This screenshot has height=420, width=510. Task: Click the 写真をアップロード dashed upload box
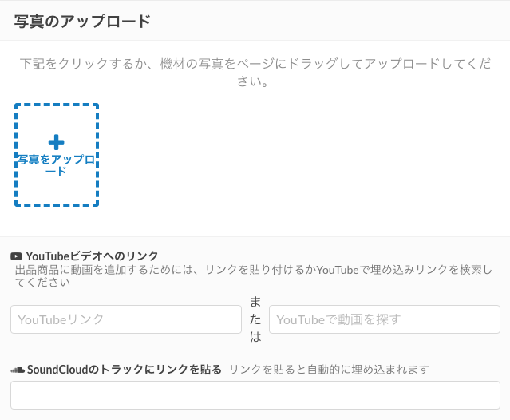coord(57,155)
